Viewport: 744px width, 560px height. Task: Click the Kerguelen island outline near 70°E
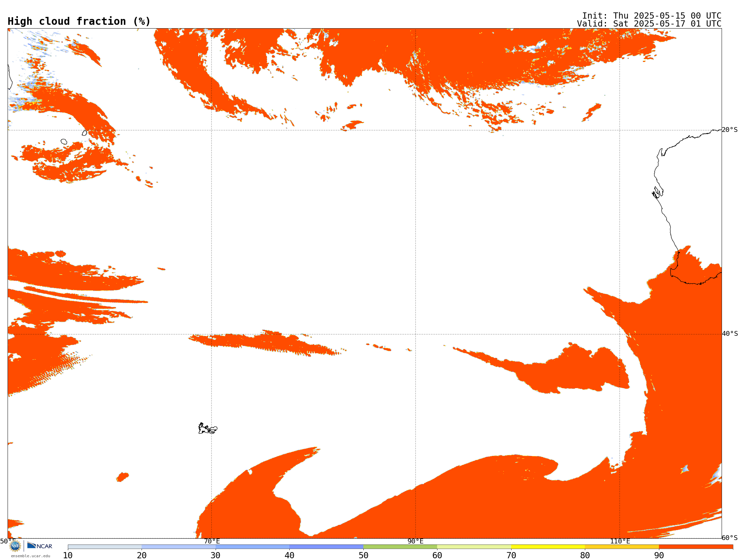pos(208,428)
